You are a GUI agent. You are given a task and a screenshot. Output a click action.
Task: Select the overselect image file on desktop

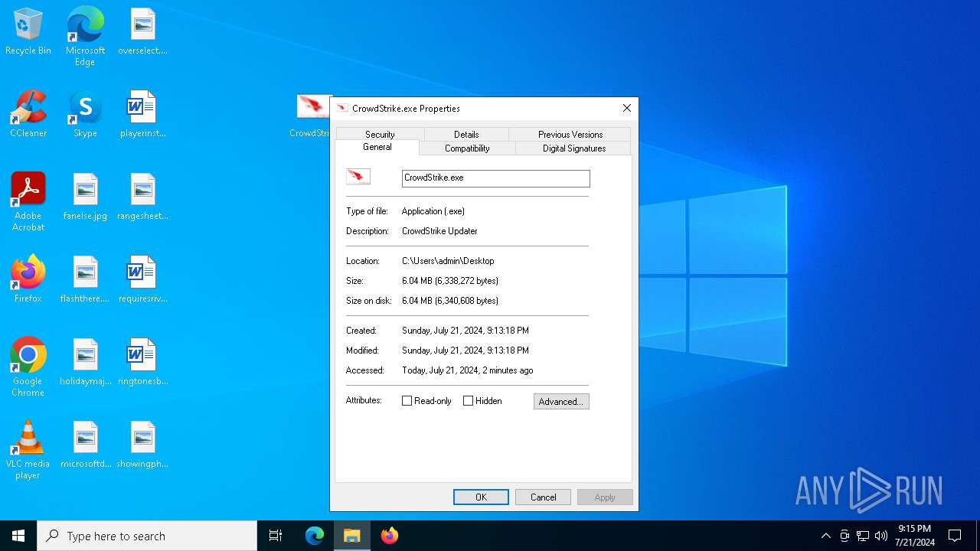[x=142, y=32]
